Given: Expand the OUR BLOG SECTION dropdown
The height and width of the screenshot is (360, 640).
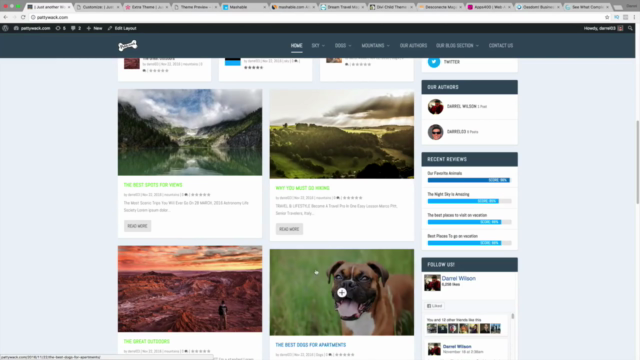Looking at the screenshot, I should pos(457,46).
